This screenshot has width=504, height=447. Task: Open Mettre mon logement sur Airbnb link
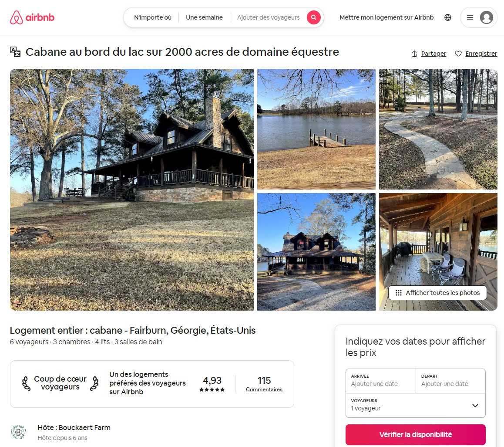[386, 17]
